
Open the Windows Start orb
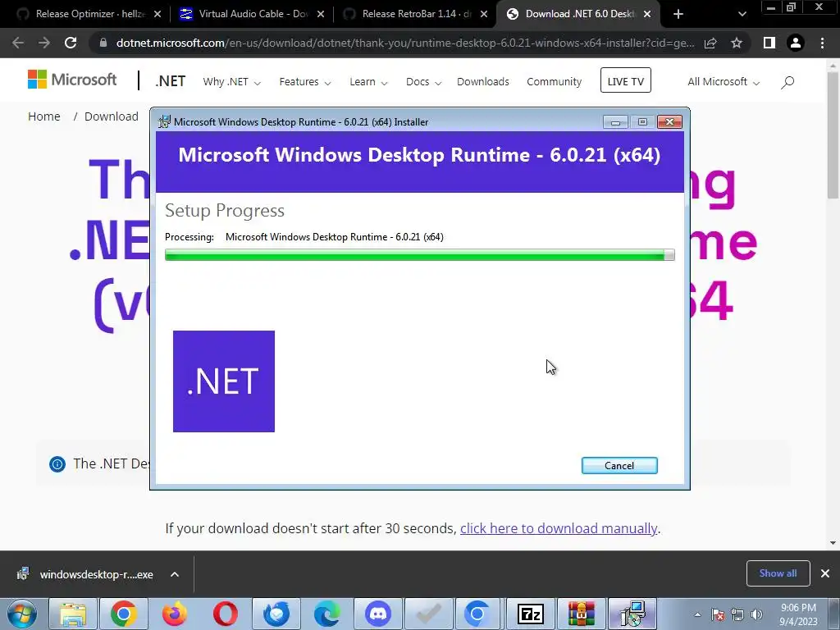click(x=22, y=614)
